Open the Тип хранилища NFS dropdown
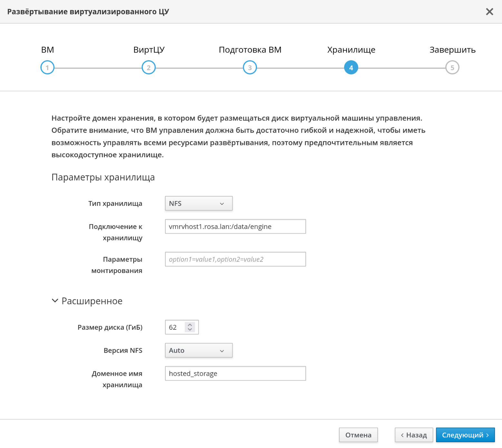Viewport: 502px width, 448px height. point(198,204)
